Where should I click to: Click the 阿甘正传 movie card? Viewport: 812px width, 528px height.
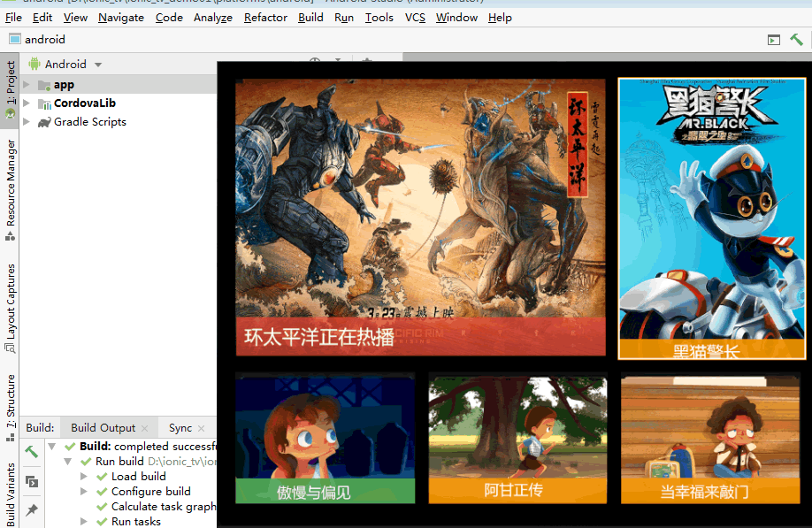(517, 440)
